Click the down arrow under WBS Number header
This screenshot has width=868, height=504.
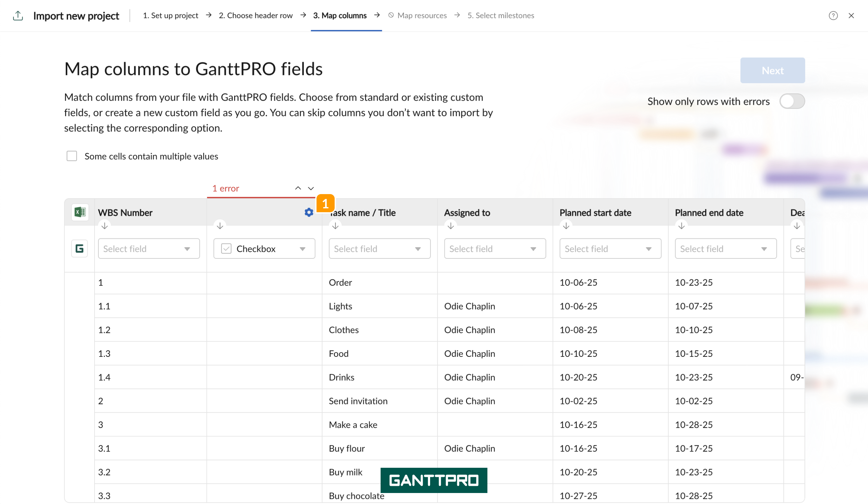[x=105, y=226]
